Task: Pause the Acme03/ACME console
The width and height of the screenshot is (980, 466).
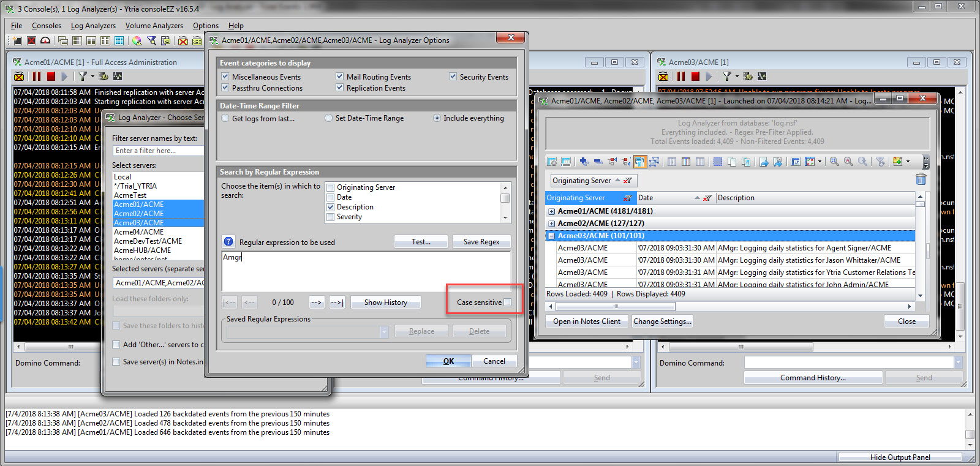Action: 681,77
